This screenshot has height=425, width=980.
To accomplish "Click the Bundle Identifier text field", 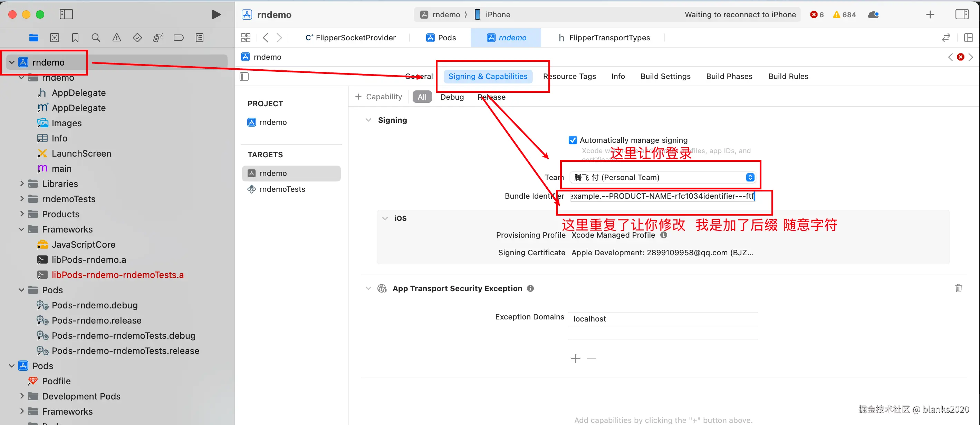I will pyautogui.click(x=662, y=196).
